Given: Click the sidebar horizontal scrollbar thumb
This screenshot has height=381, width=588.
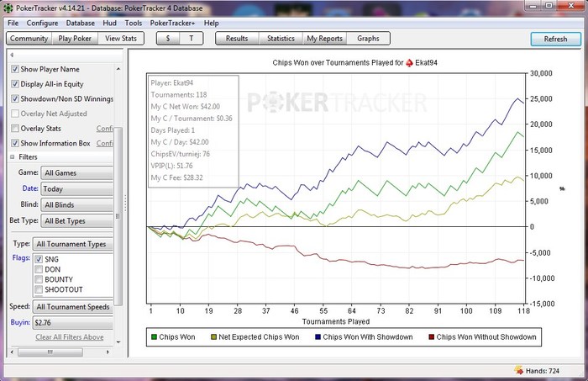Looking at the screenshot, I should point(50,352).
